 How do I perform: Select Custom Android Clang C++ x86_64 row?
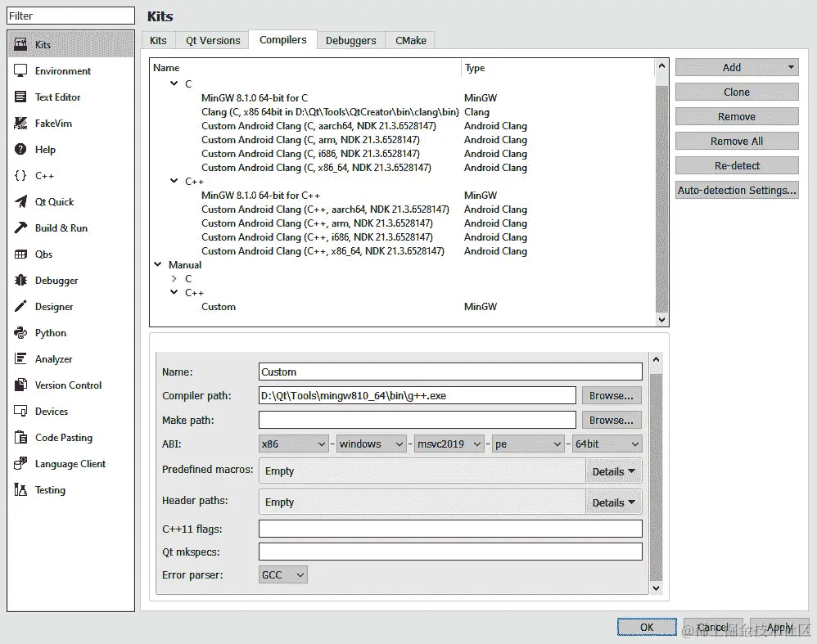(x=401, y=250)
